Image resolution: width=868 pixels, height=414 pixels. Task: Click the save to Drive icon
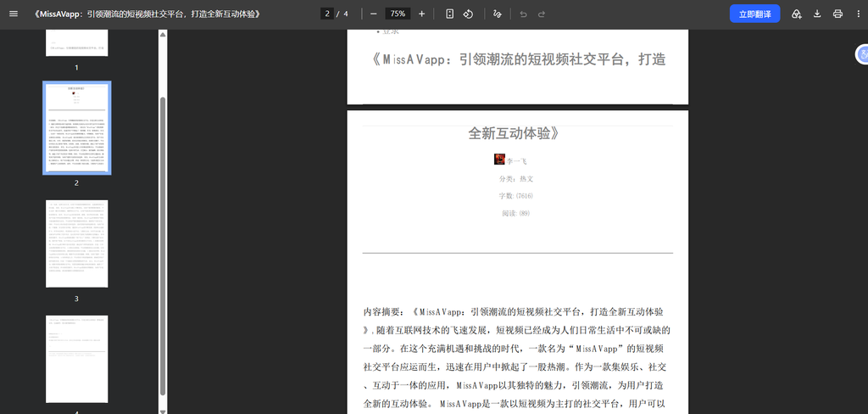point(796,14)
